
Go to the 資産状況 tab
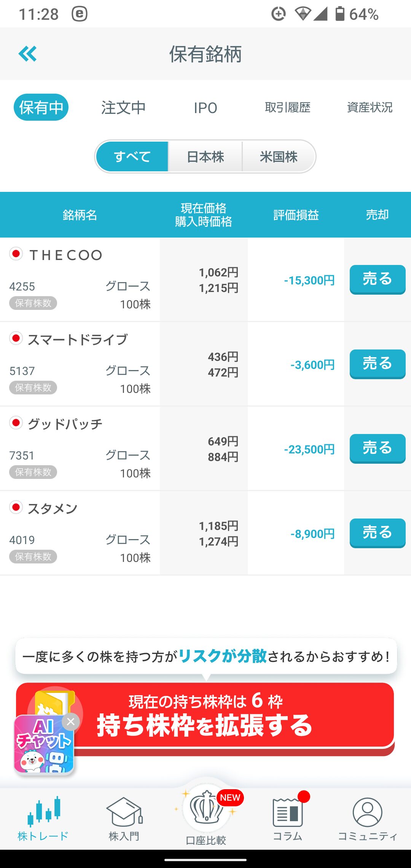[x=370, y=108]
